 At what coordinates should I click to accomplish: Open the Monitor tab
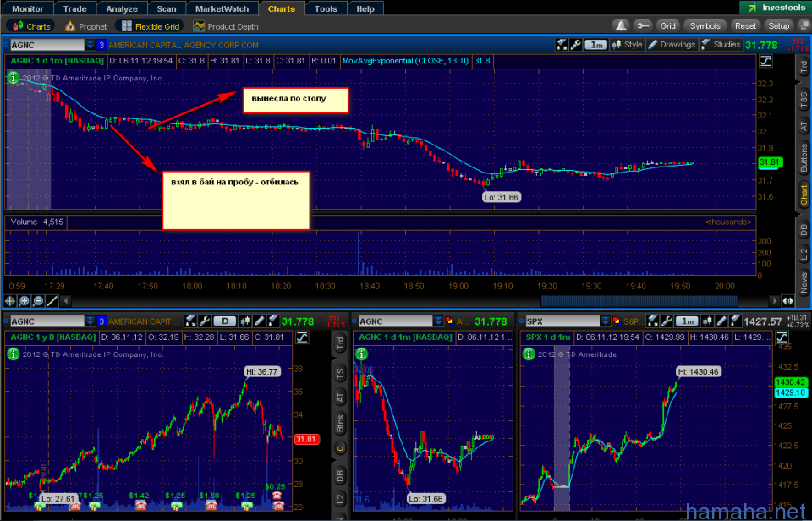(27, 8)
